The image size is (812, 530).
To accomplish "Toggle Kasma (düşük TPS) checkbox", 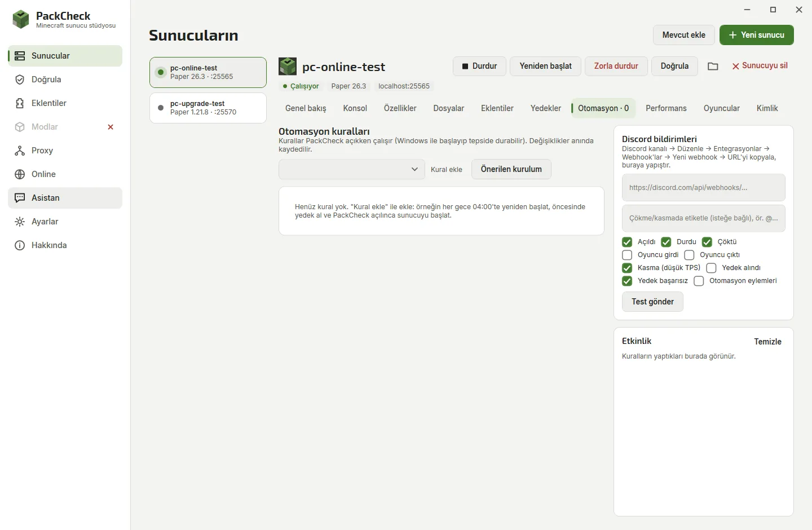I will [x=627, y=268].
